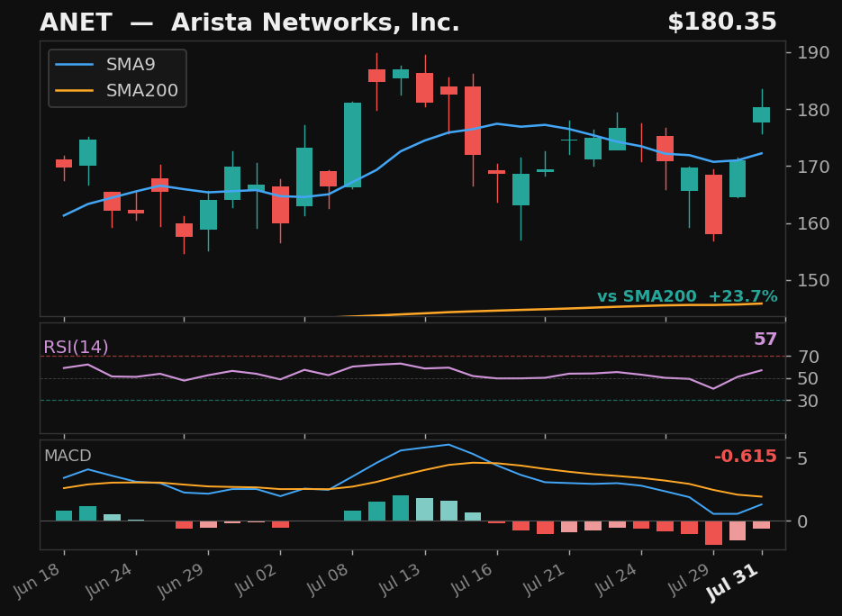Click the RSI 50 axis label
The height and width of the screenshot is (616, 842).
click(808, 378)
